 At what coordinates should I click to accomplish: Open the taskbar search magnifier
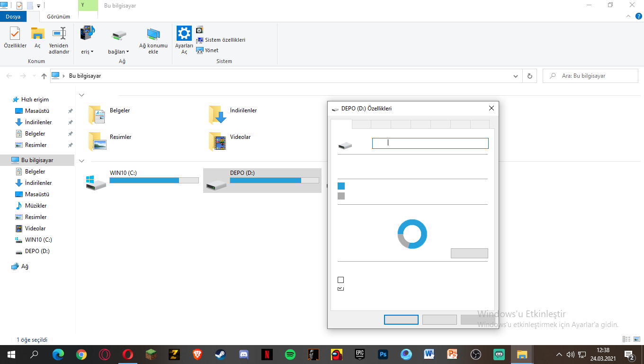point(34,354)
